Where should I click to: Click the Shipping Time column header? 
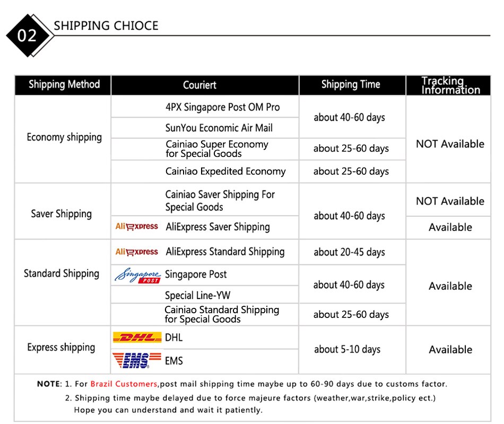pyautogui.click(x=352, y=85)
